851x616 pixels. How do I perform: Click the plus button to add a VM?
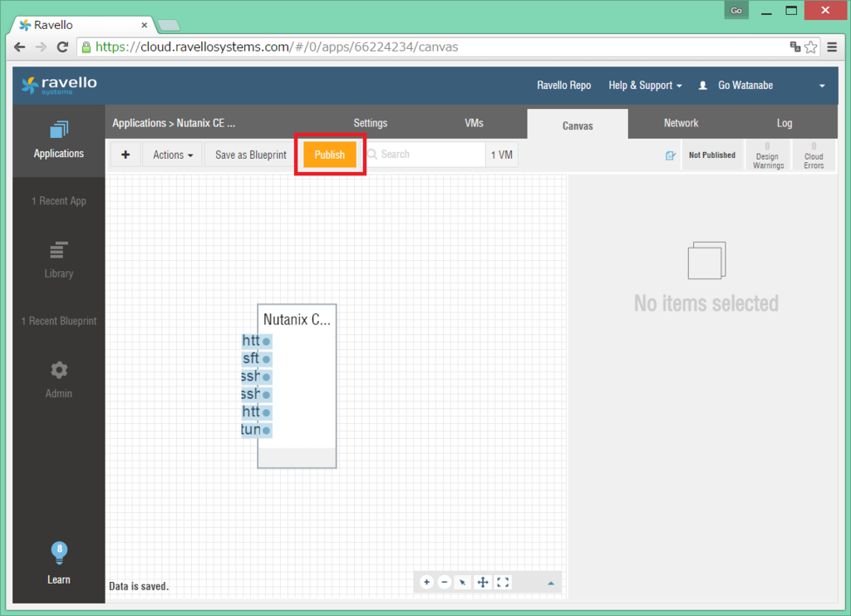tap(125, 155)
